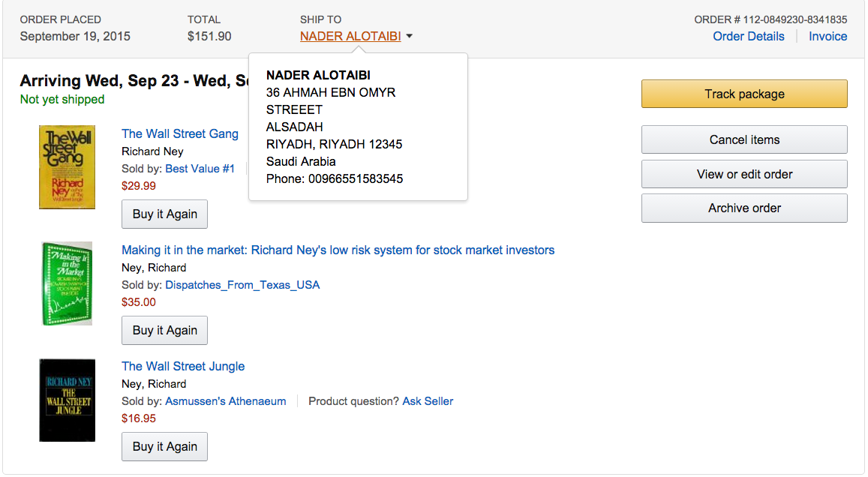Select View or edit order
The height and width of the screenshot is (477, 868).
[743, 174]
